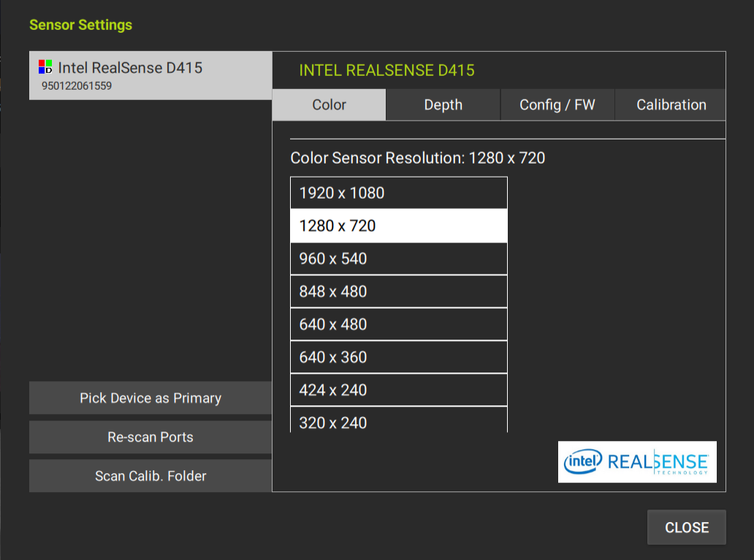The width and height of the screenshot is (754, 560).
Task: Click the device serial number 950122061559
Action: click(x=77, y=86)
